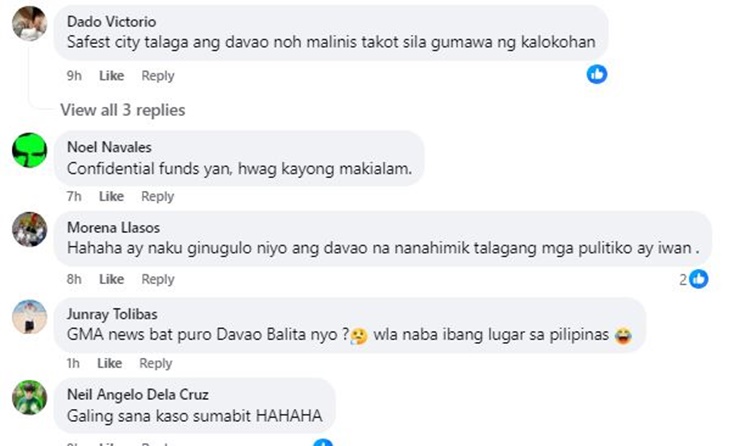View the 2 likes on Morena's comment
Screen dimensions: 750x446
[x=694, y=279]
